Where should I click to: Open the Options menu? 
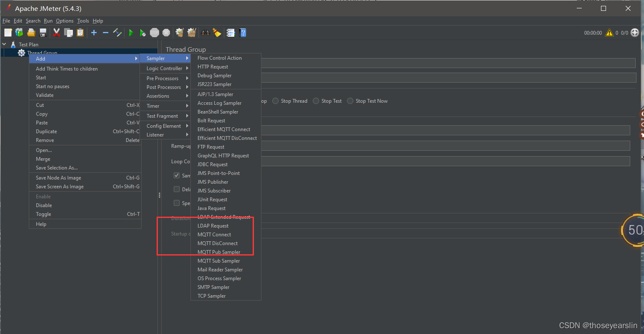pyautogui.click(x=65, y=21)
